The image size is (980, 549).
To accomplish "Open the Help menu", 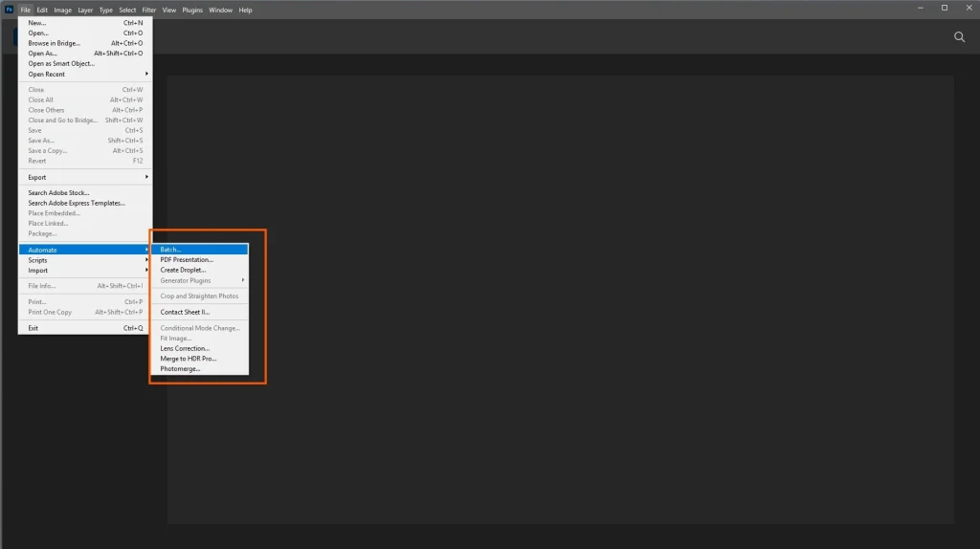I will coord(245,10).
